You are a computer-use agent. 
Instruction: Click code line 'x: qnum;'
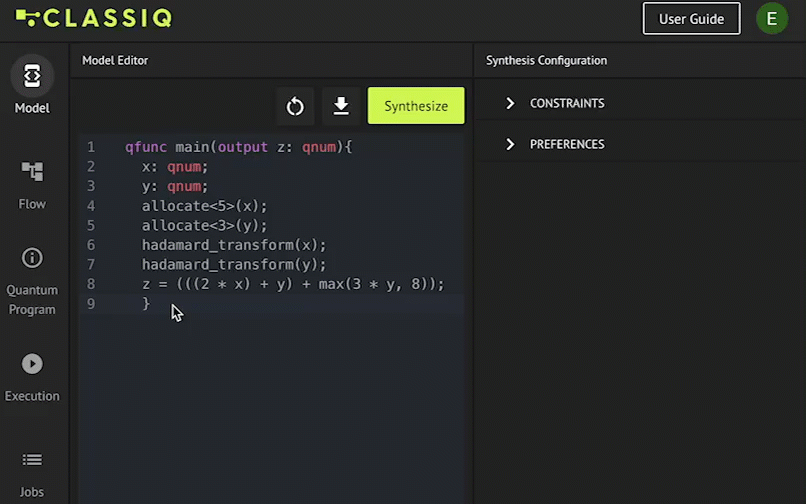coord(175,167)
